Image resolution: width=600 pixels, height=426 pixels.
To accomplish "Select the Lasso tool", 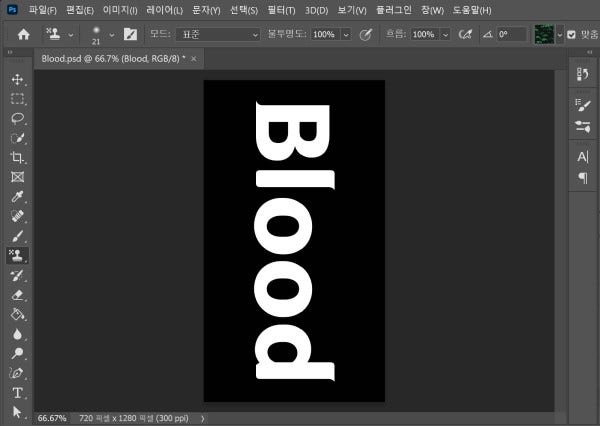I will (x=17, y=118).
